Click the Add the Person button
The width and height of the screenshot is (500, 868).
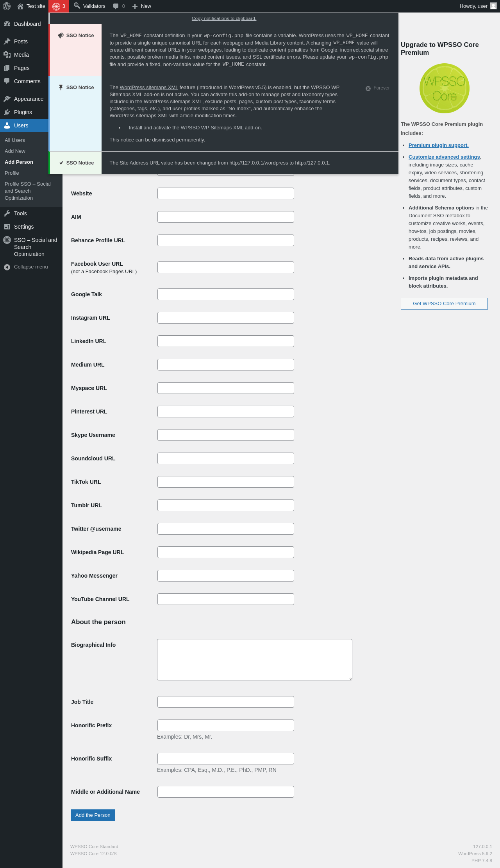point(93,815)
